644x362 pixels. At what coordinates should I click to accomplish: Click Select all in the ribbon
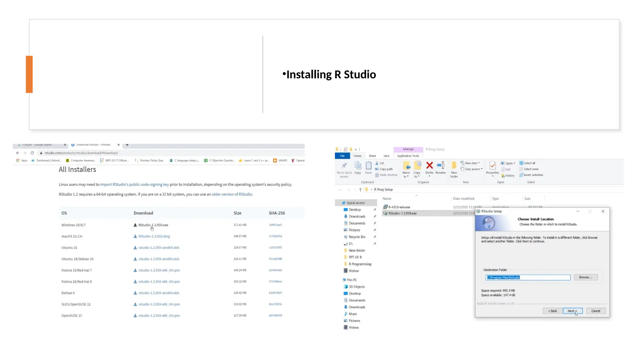tap(527, 163)
